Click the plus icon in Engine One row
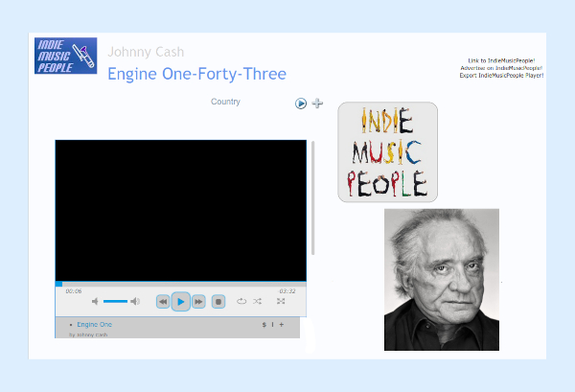The height and width of the screenshot is (392, 575). [x=281, y=325]
